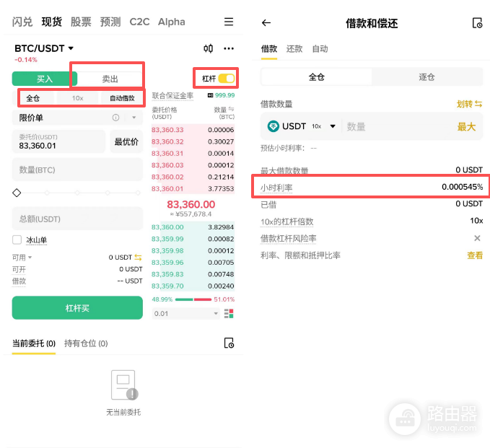Viewport: 490px width, 448px height.
Task: Select ask price 83,360.01 row
Action: click(x=193, y=189)
